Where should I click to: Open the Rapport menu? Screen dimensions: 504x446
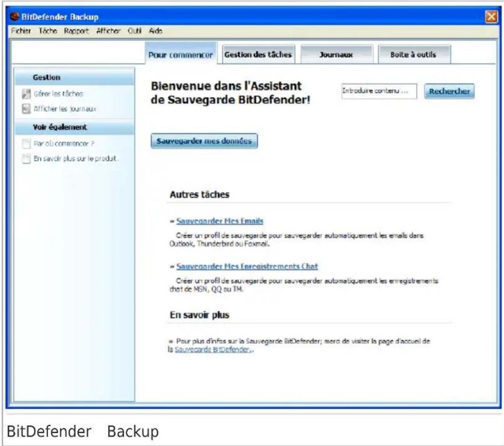click(x=76, y=31)
